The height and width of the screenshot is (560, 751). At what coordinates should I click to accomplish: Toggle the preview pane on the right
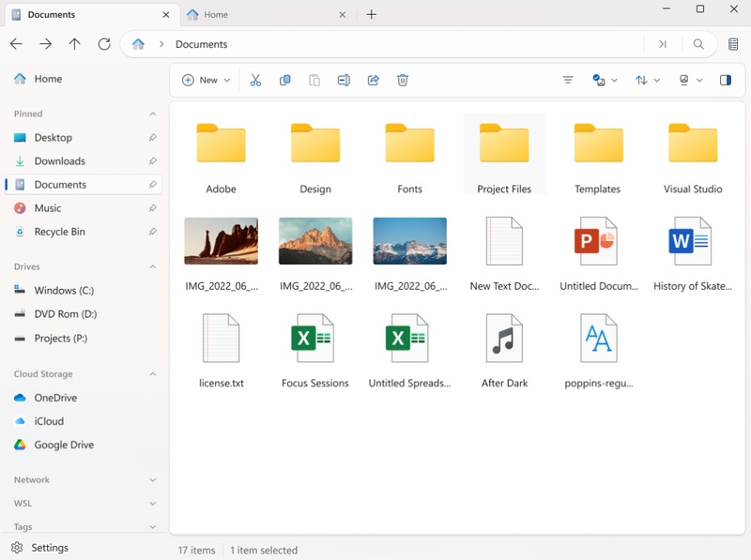[x=726, y=81]
